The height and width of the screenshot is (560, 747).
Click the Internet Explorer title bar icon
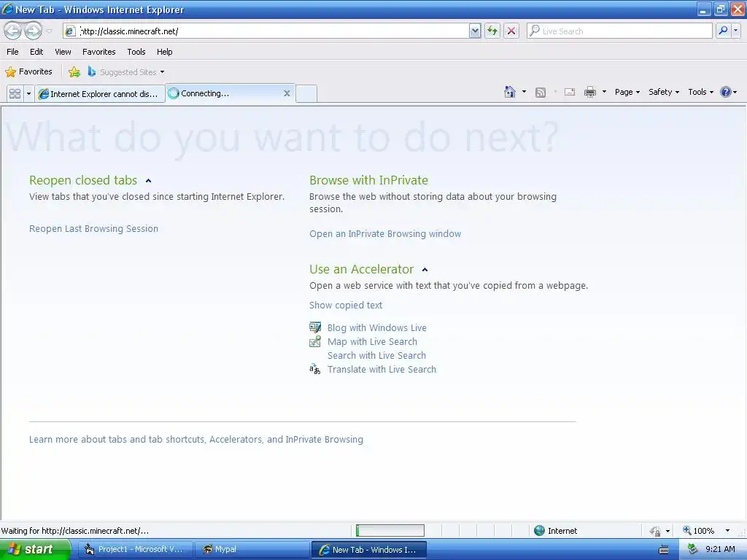(x=7, y=9)
